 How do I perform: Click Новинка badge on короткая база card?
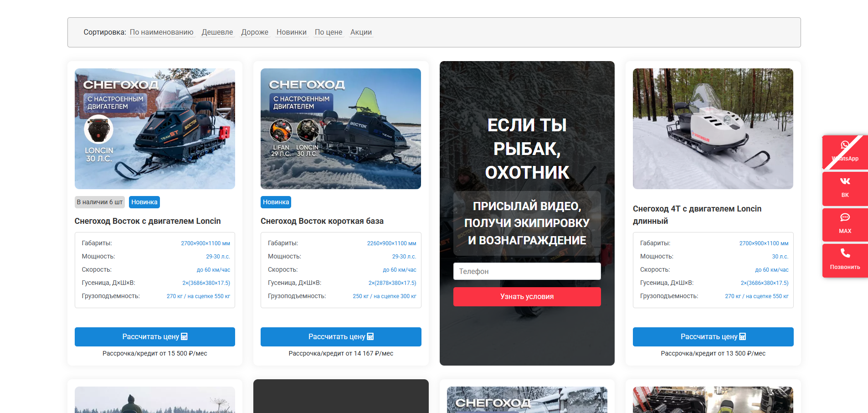(x=276, y=202)
